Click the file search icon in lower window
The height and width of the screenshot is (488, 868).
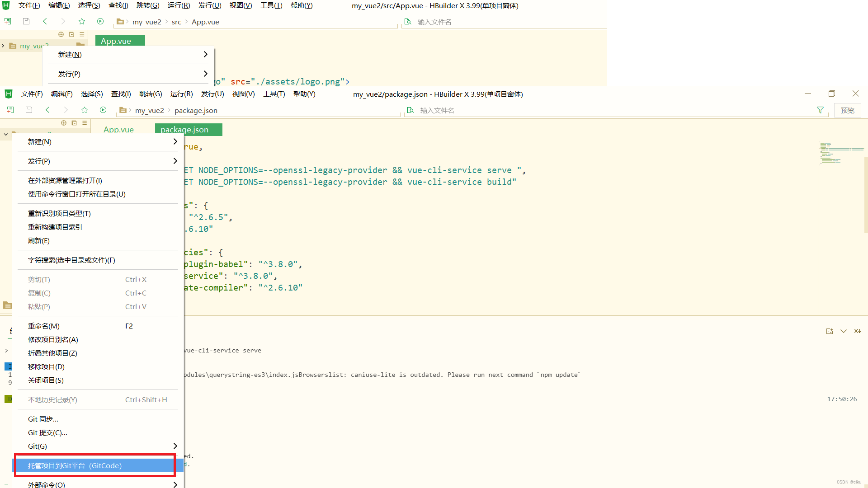pos(410,110)
